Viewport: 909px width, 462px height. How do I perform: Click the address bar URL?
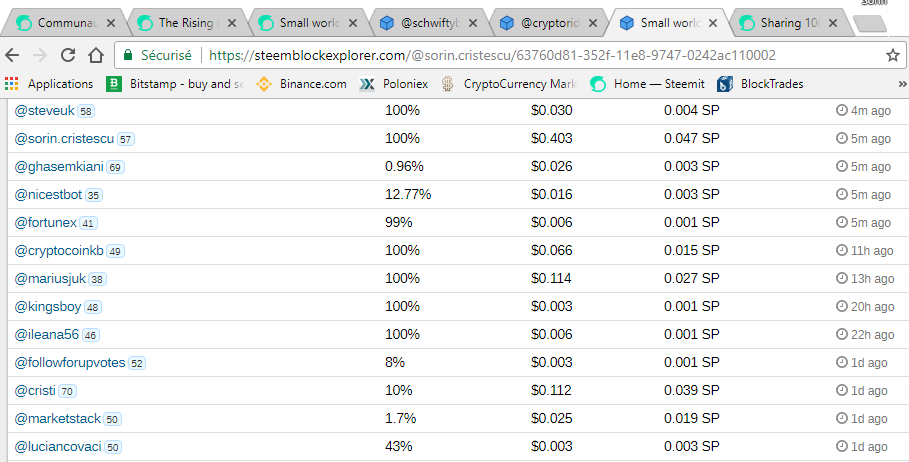492,56
